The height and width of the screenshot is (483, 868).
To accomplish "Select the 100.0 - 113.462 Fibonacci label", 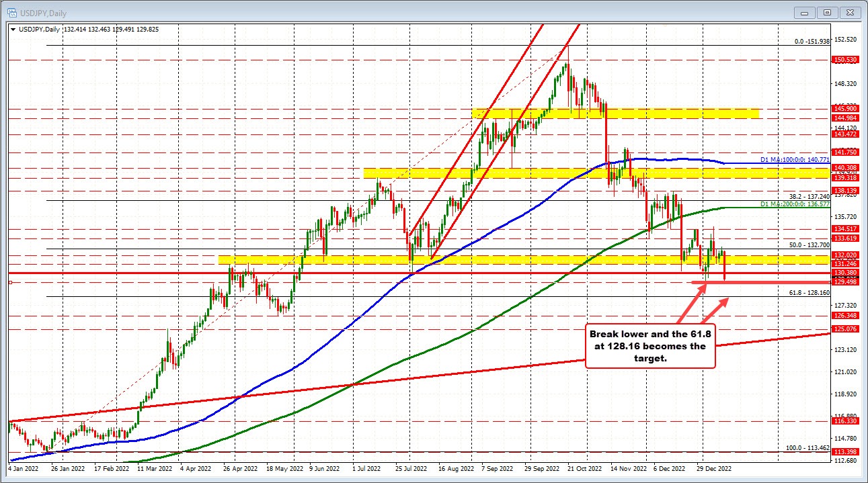I will pyautogui.click(x=807, y=447).
